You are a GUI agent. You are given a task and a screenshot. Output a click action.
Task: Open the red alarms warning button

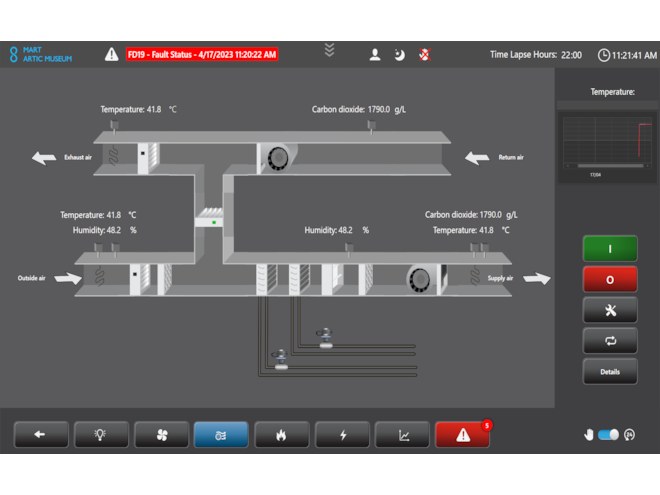click(x=462, y=435)
